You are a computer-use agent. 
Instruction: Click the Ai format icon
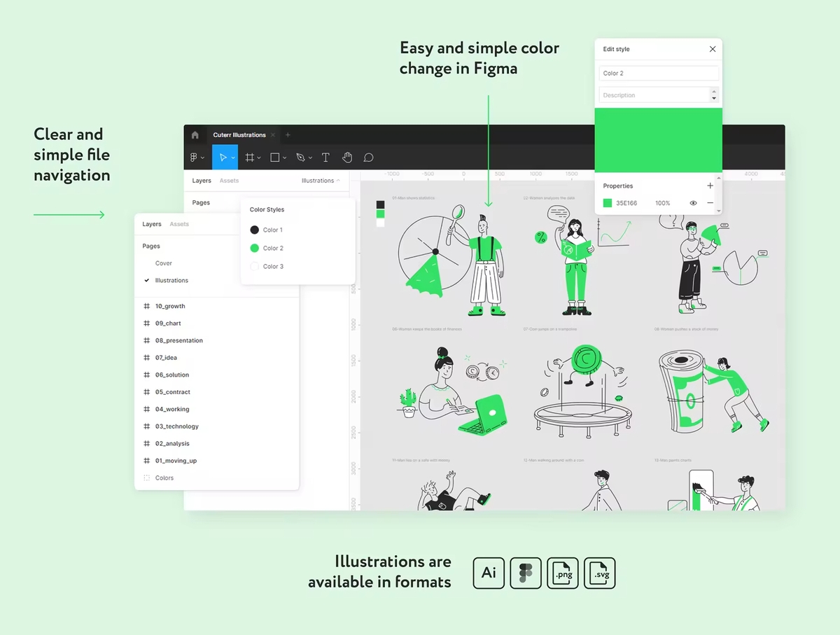click(489, 573)
